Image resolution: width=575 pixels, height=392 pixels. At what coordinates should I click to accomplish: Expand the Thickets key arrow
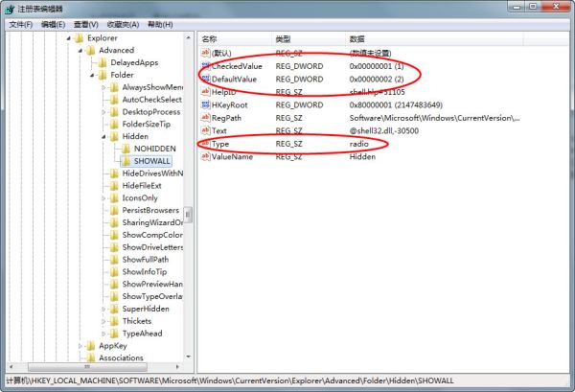click(x=103, y=322)
